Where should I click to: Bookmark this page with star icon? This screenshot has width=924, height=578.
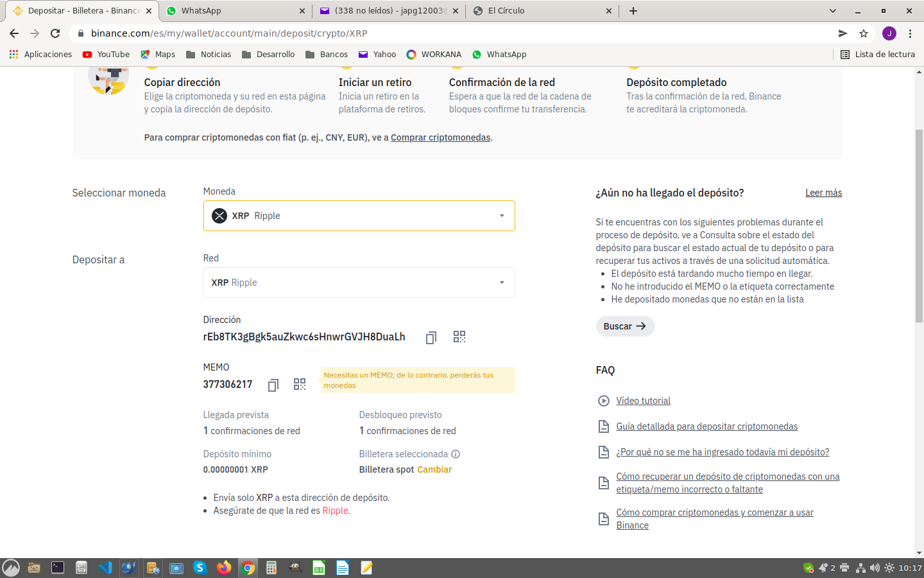864,33
